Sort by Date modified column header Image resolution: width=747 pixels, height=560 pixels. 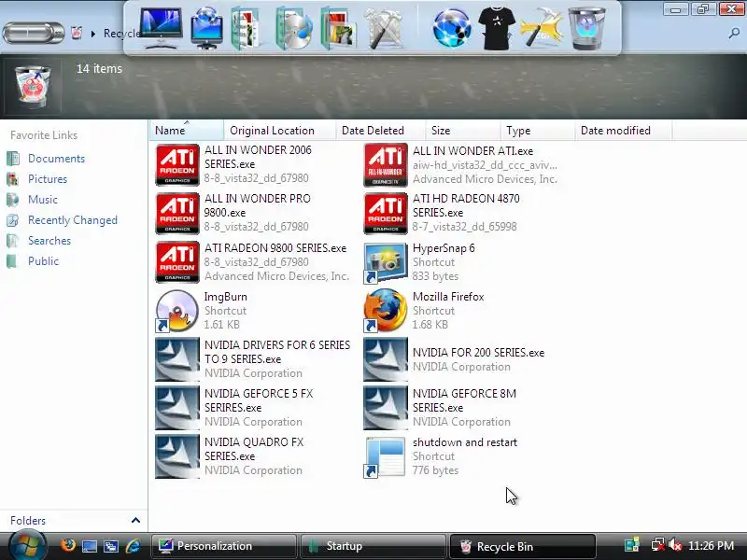pyautogui.click(x=623, y=131)
